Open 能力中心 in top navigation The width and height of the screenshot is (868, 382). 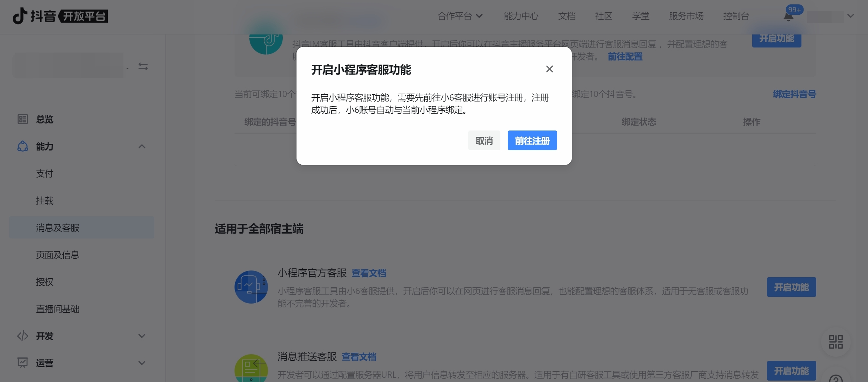point(521,16)
